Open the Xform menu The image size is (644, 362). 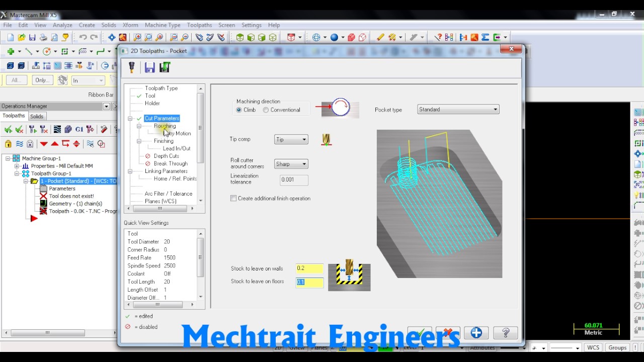tap(130, 25)
